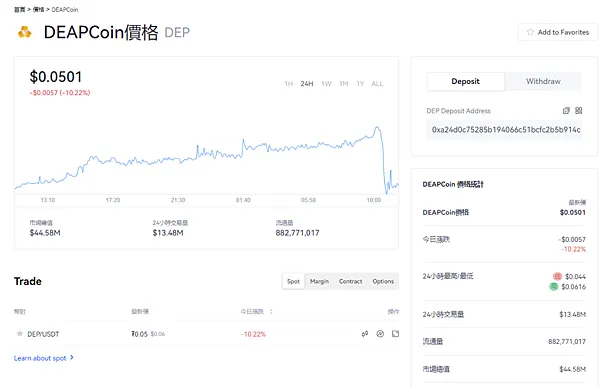Open the Learn about spot link
This screenshot has width=600, height=387.
coord(40,358)
